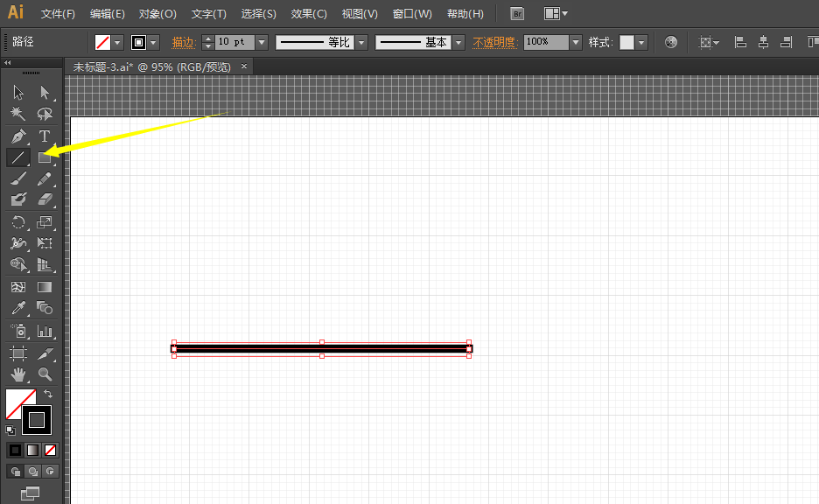
Task: Select the Eraser tool
Action: (x=45, y=199)
